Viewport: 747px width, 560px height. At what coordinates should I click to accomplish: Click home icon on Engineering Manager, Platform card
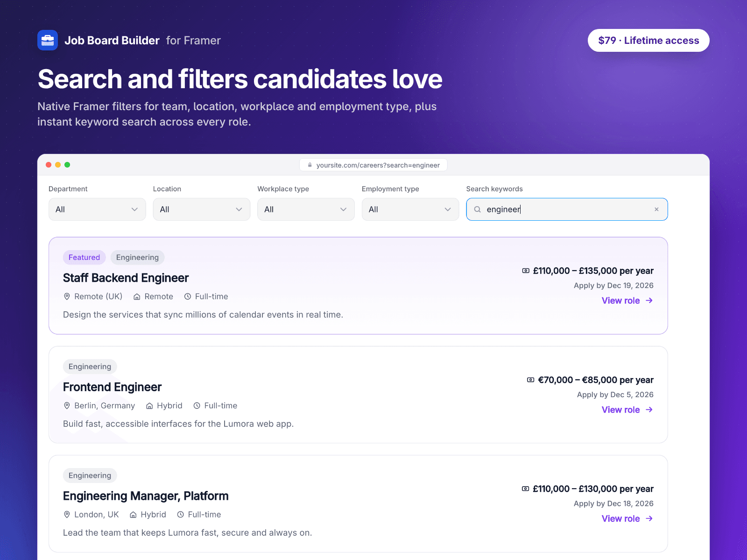133,514
